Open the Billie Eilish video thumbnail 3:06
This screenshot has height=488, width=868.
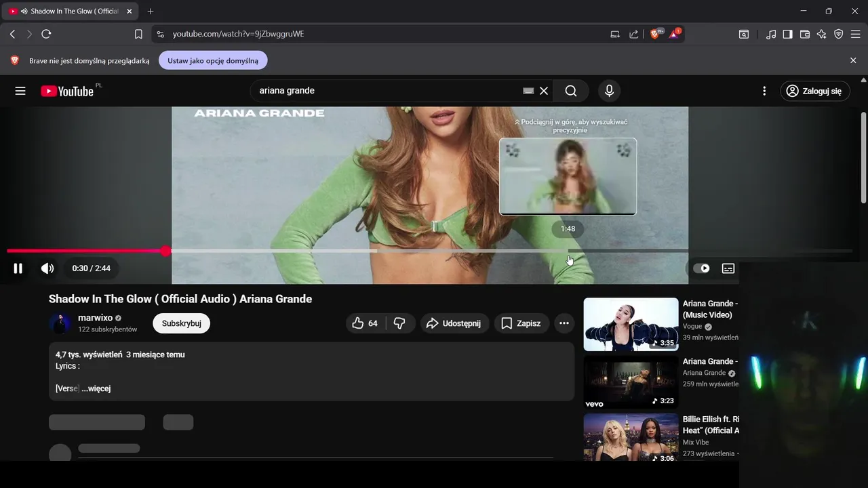(631, 437)
